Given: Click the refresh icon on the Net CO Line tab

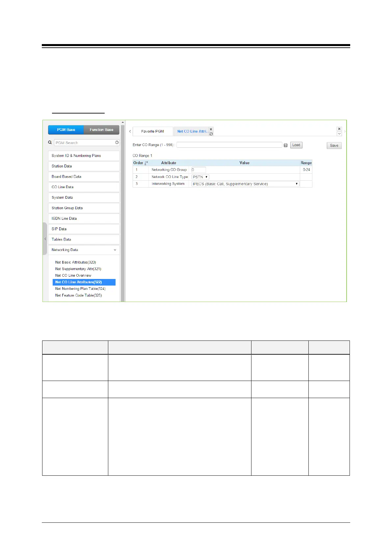Looking at the screenshot, I should coord(211,134).
